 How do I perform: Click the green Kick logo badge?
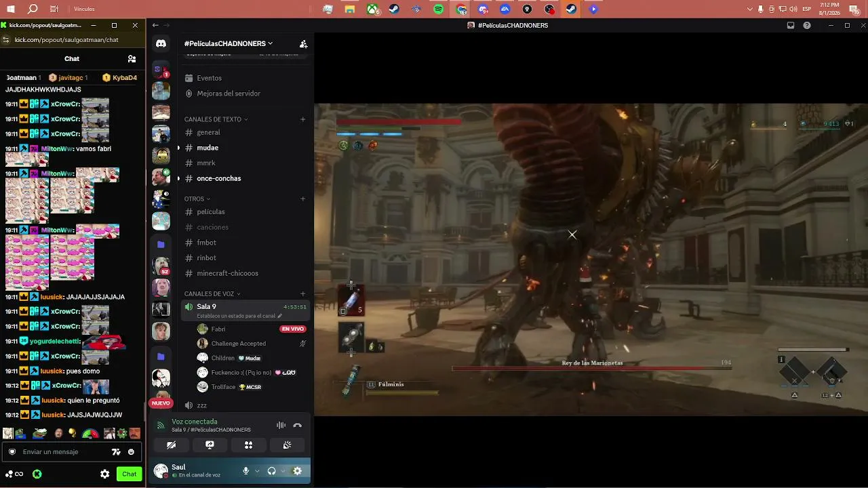tap(37, 474)
